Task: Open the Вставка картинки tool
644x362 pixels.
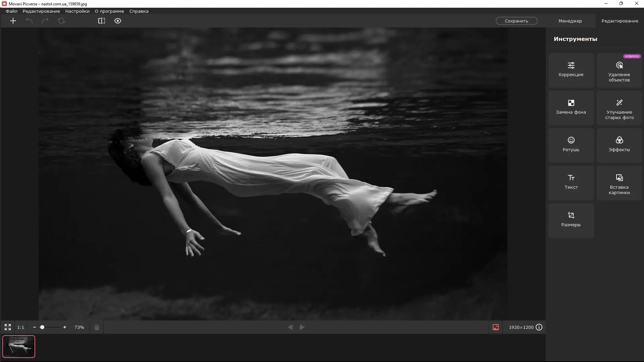Action: 619,184
